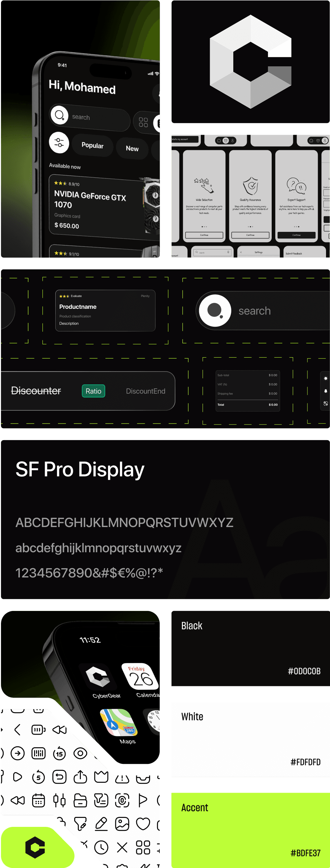Click the highlighted basket icon in the wireframe nav bar
330x868 pixels.
point(226,141)
